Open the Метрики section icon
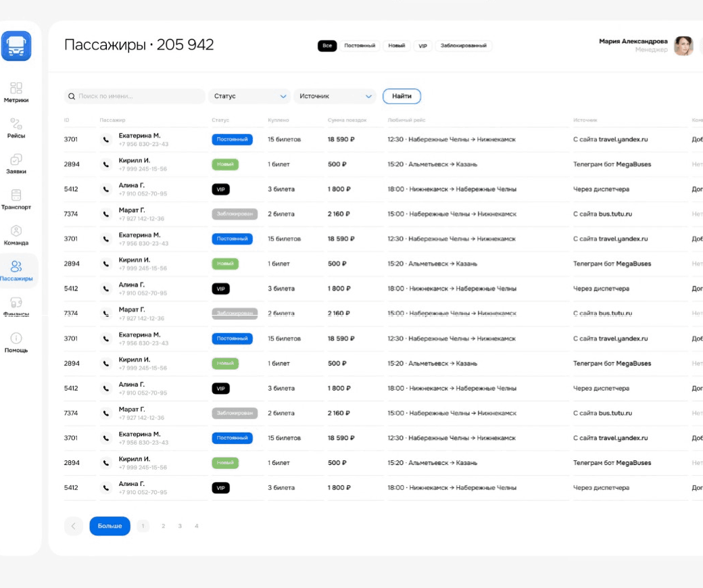The image size is (703, 588). click(x=16, y=88)
